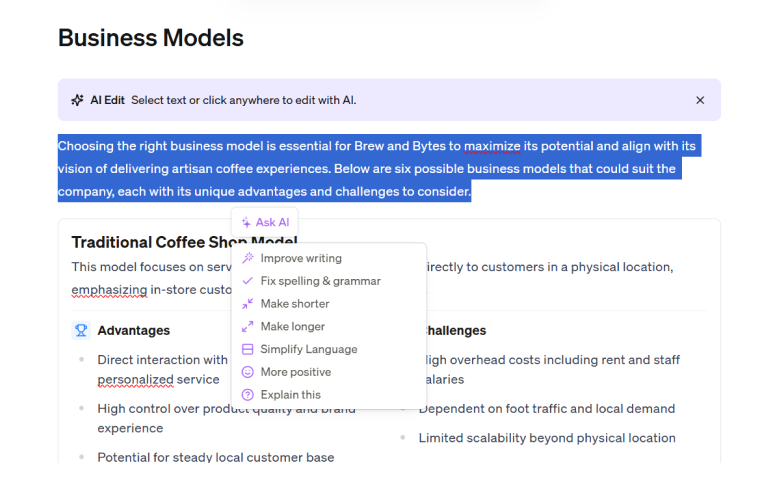773x497 pixels.
Task: Click the Ask AI button
Action: [265, 222]
